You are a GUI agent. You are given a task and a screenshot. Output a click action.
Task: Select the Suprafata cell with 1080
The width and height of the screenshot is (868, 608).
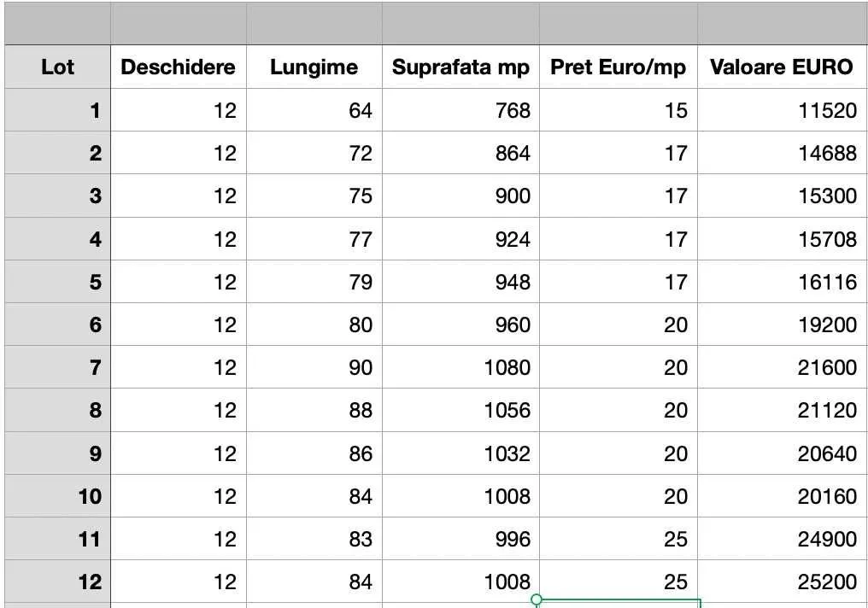point(460,367)
